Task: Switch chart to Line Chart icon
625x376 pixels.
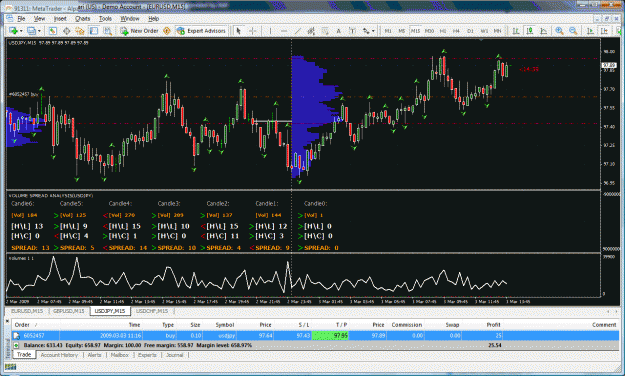Action: click(x=543, y=31)
